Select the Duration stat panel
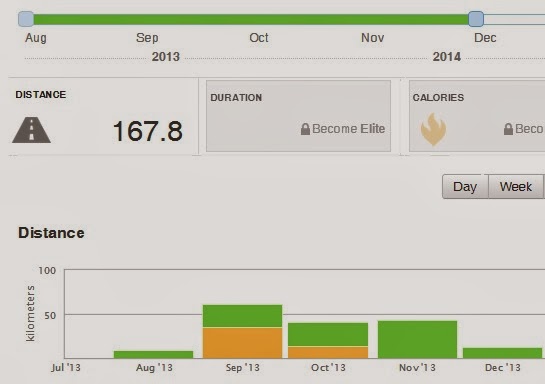The height and width of the screenshot is (384, 545). [x=299, y=116]
